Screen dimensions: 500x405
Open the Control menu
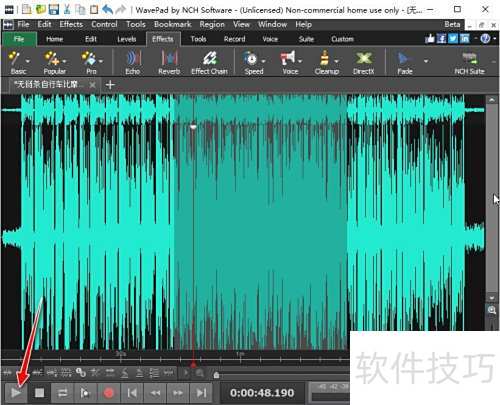pos(104,24)
